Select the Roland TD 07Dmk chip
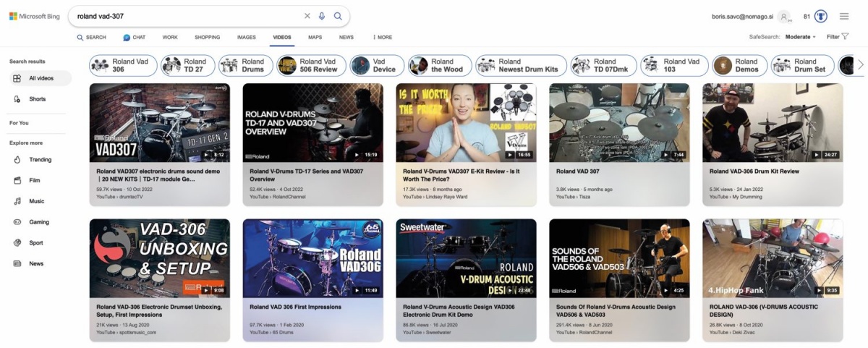The height and width of the screenshot is (348, 868). tap(603, 66)
